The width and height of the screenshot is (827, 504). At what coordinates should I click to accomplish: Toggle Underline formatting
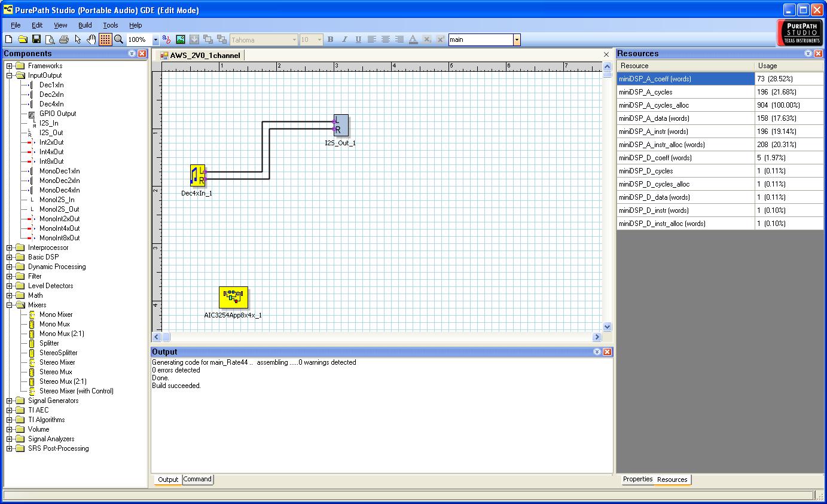[x=358, y=39]
